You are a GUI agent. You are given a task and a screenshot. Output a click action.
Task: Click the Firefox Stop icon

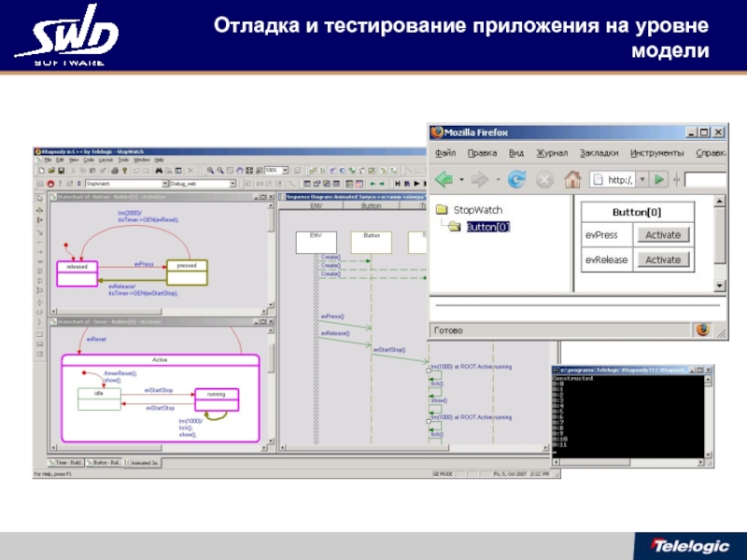coord(544,179)
